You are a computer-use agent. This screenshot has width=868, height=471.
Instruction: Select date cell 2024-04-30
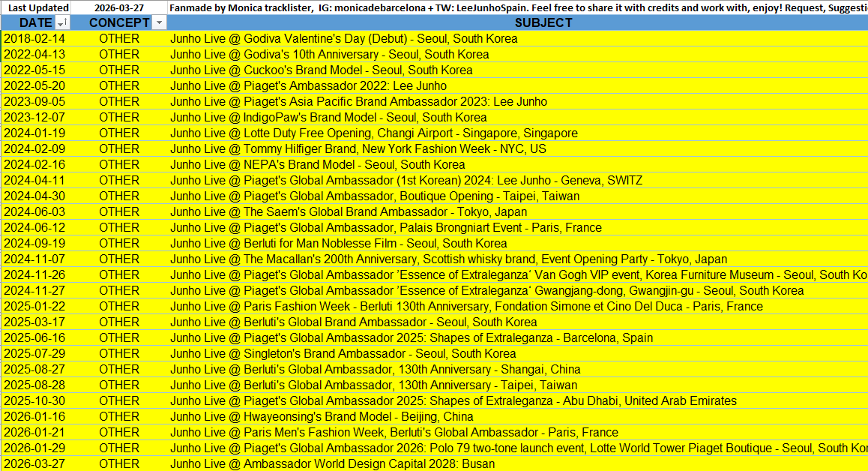point(36,196)
